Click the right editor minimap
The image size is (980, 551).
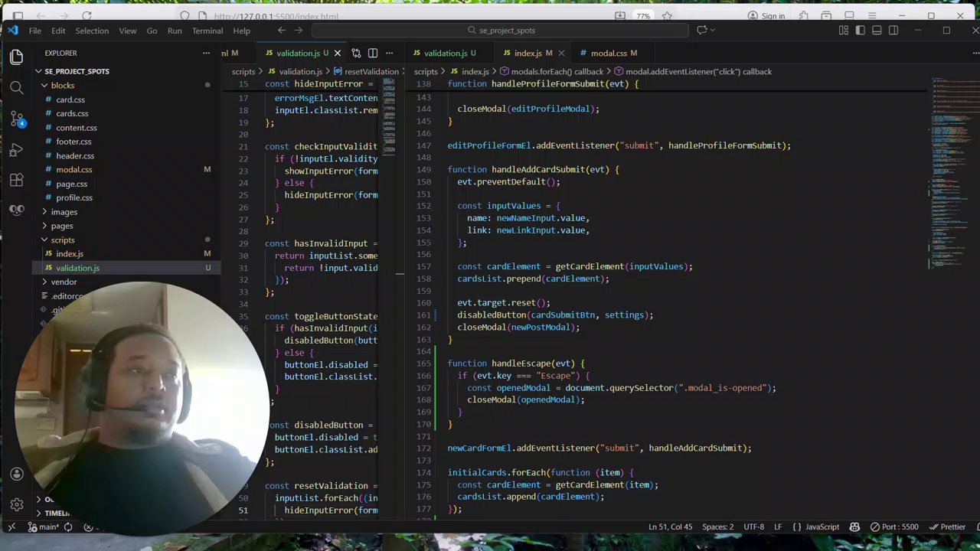click(954, 172)
